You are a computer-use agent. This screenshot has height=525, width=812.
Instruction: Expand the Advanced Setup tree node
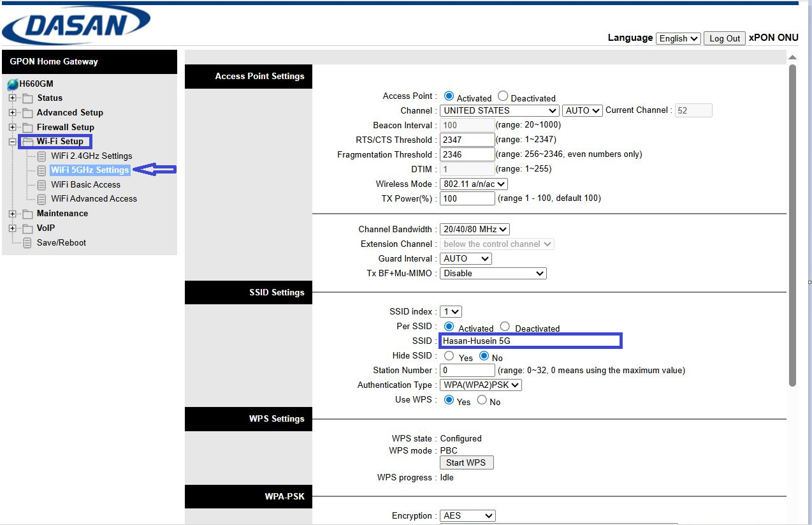(x=12, y=113)
